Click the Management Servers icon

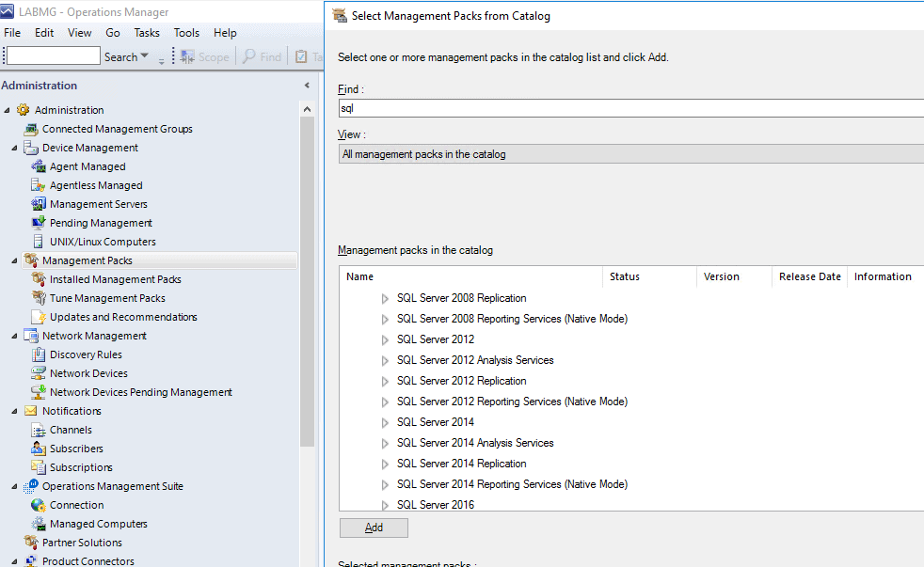pyautogui.click(x=39, y=204)
